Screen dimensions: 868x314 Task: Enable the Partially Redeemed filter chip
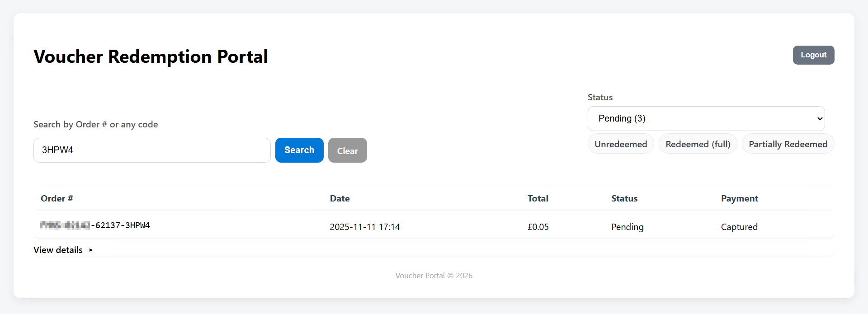coord(788,144)
